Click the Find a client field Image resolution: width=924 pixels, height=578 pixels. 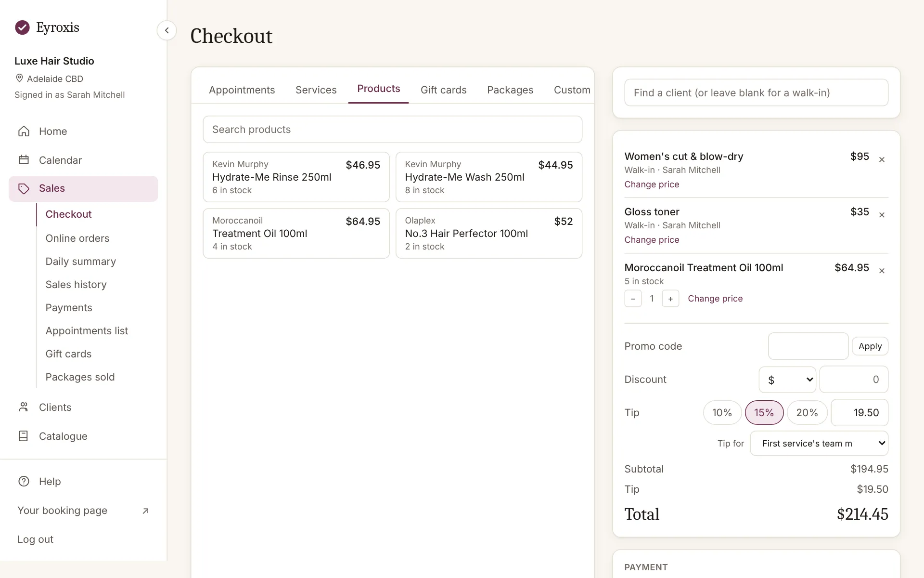click(756, 92)
